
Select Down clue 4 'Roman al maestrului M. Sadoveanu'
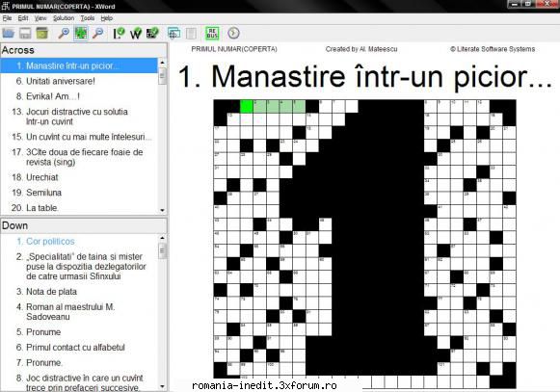(79, 312)
